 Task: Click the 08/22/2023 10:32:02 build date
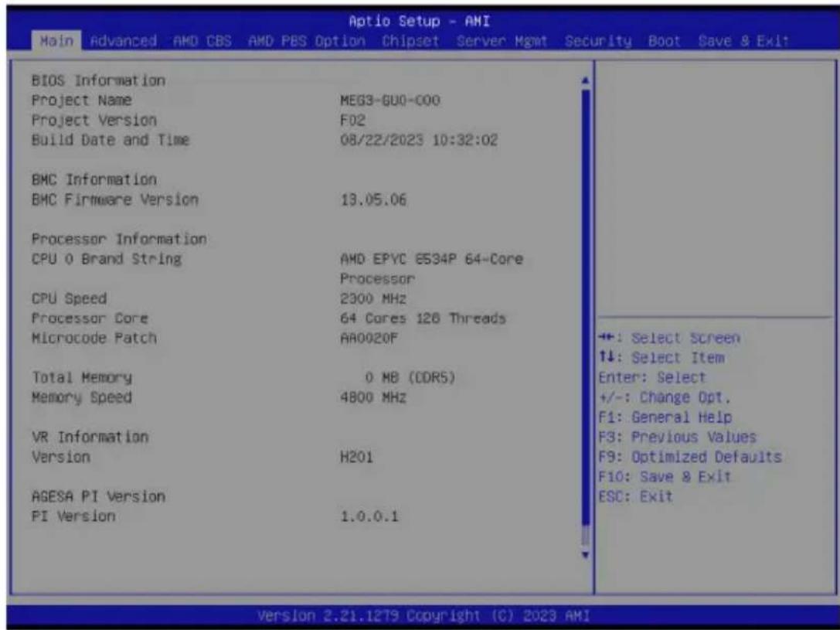419,140
